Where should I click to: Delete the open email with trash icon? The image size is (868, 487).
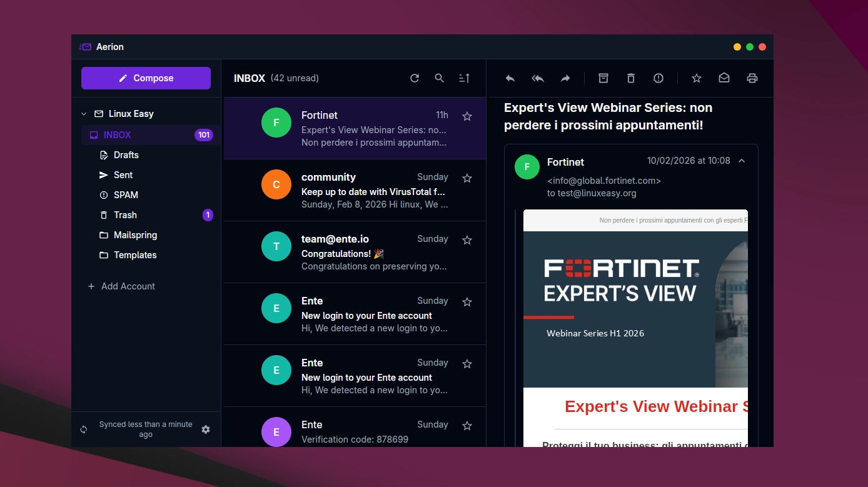pyautogui.click(x=630, y=78)
